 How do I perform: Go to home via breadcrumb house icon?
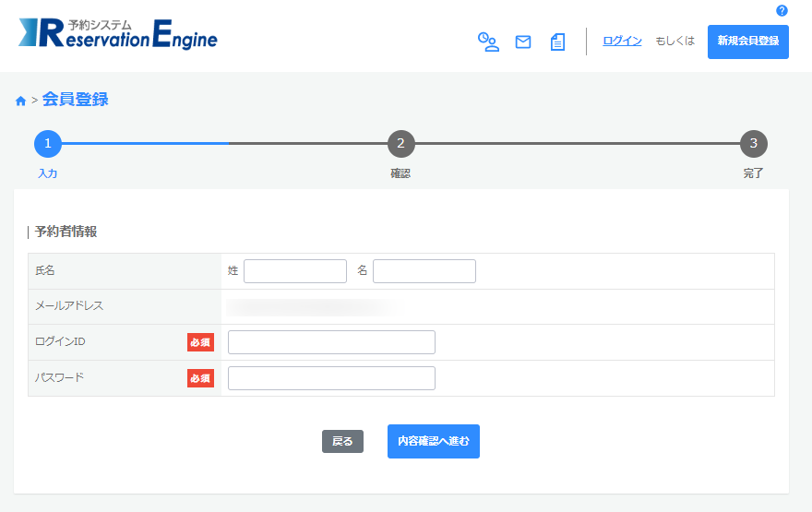(x=20, y=101)
